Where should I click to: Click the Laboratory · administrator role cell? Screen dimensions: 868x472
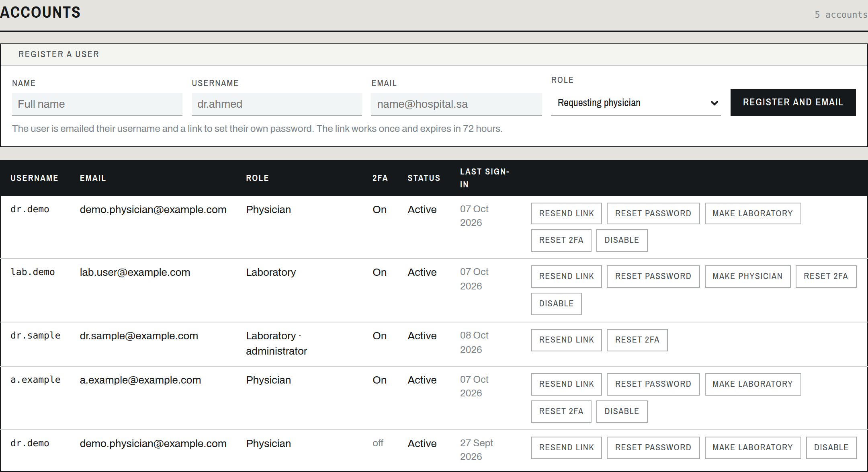(x=276, y=343)
